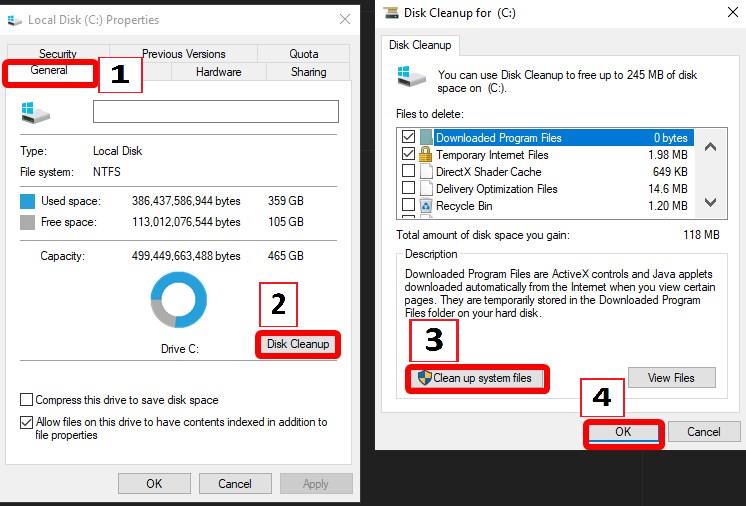Click the blue Used space color box
The height and width of the screenshot is (506, 746).
pos(28,201)
